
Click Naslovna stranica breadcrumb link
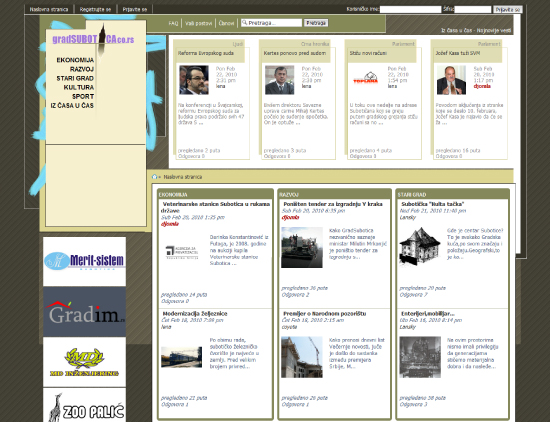pyautogui.click(x=182, y=177)
